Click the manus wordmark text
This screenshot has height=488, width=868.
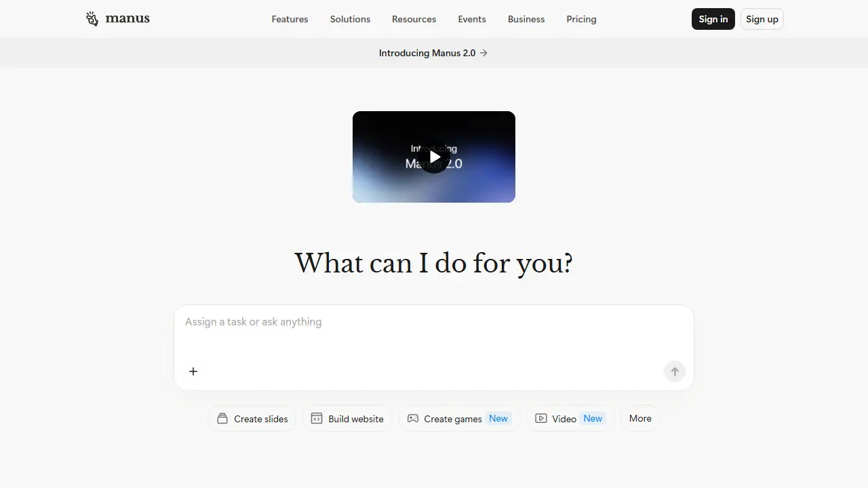pyautogui.click(x=127, y=19)
